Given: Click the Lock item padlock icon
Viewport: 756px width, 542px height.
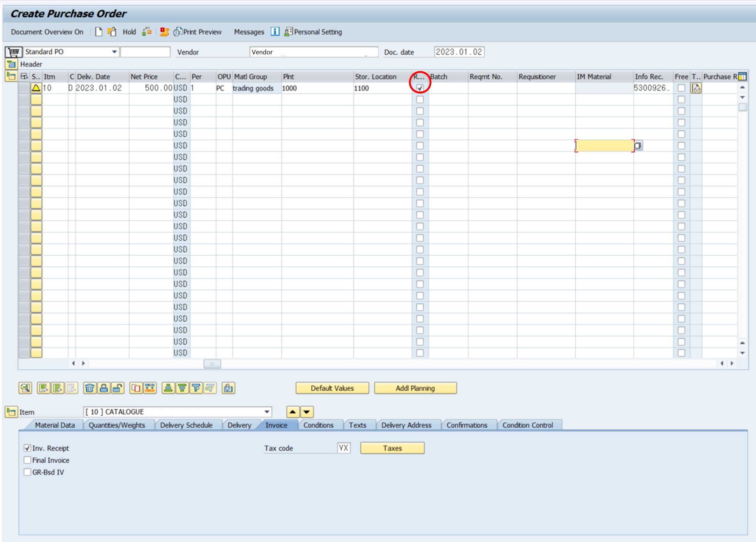Looking at the screenshot, I should pyautogui.click(x=104, y=388).
